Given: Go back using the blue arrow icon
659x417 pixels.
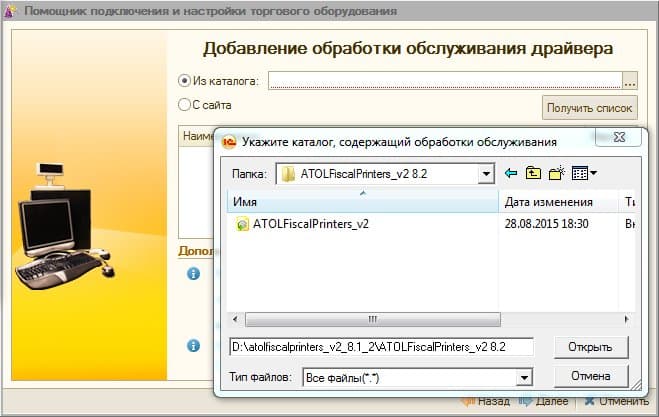Looking at the screenshot, I should [x=511, y=173].
